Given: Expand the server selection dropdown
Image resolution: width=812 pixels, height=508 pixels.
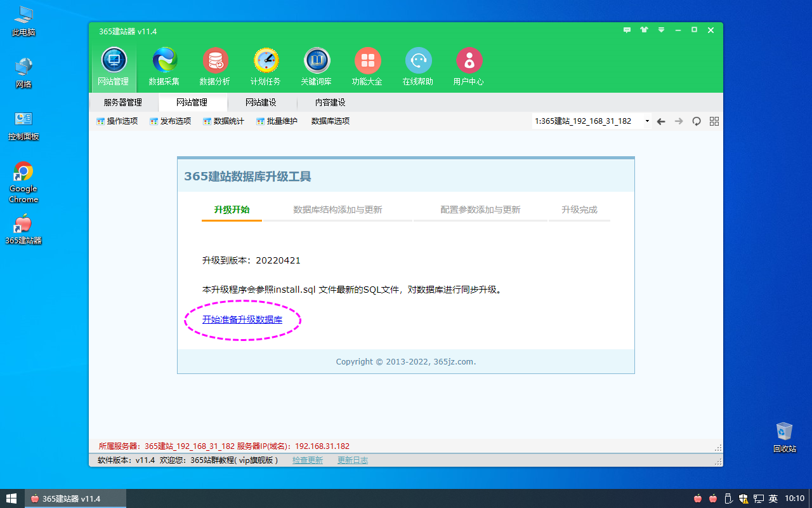Looking at the screenshot, I should coord(647,121).
